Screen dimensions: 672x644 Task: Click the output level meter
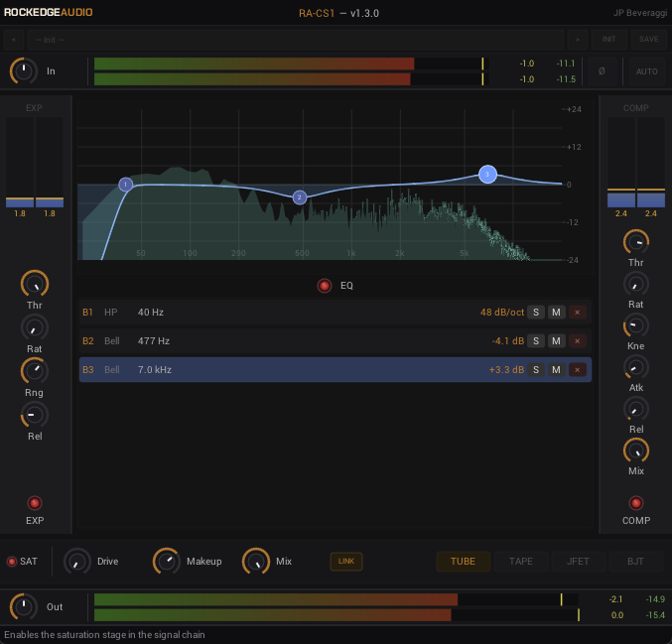[x=336, y=607]
